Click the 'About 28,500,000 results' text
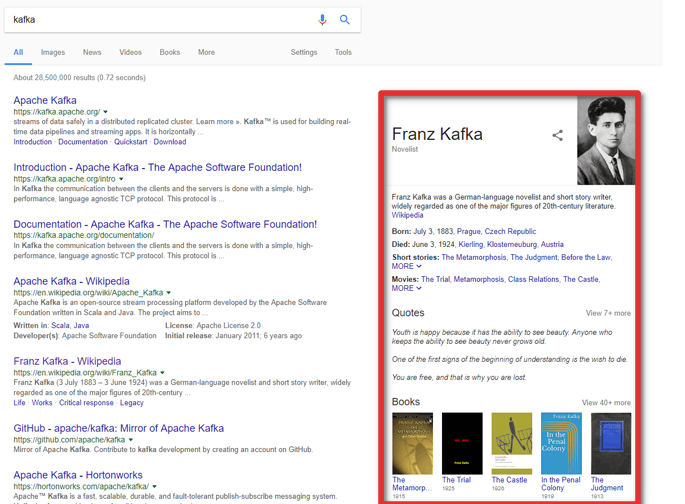 [80, 78]
